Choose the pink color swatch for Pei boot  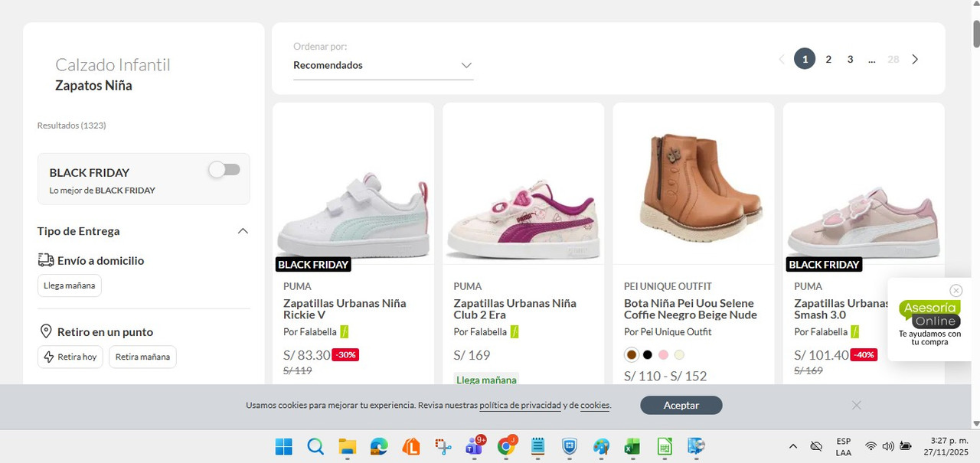(x=663, y=354)
